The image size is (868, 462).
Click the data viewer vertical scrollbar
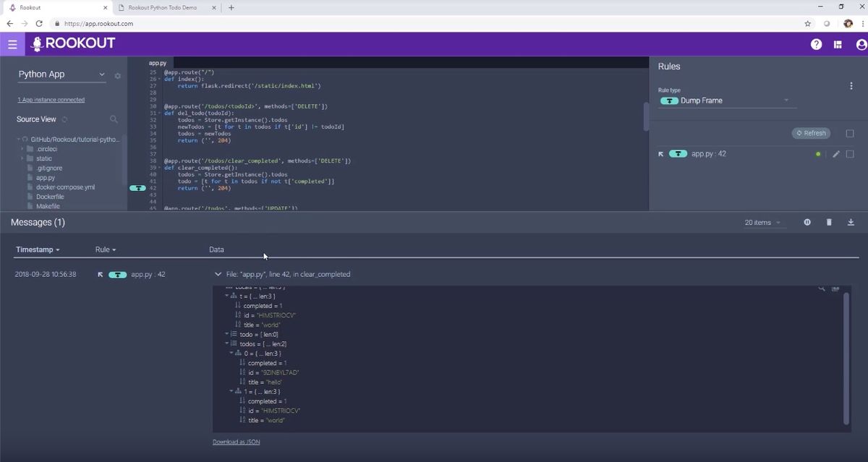point(846,358)
